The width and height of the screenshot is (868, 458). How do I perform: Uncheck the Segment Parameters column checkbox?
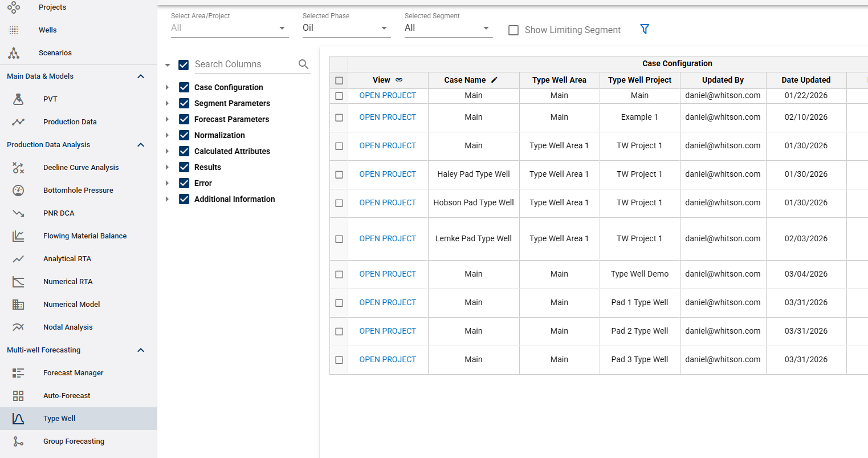click(x=184, y=103)
